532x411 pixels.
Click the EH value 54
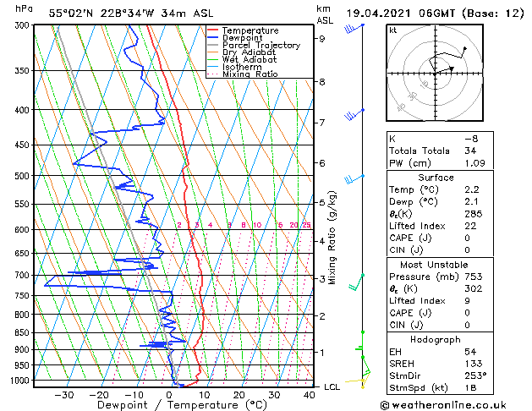470,352
